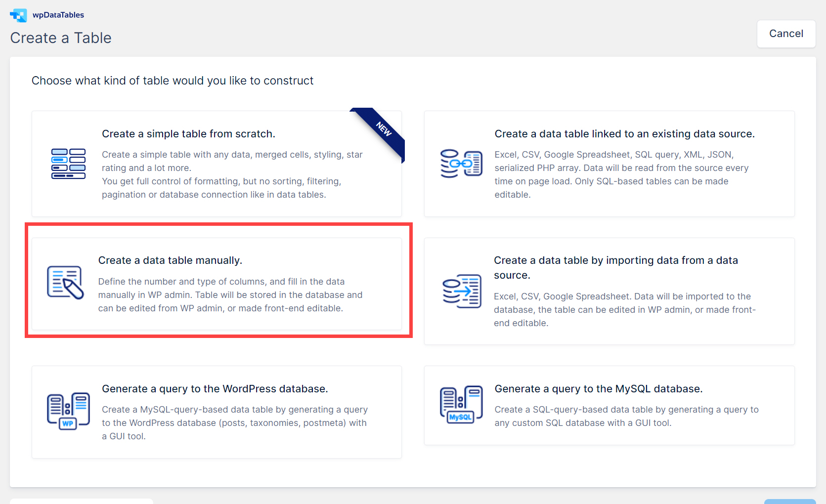This screenshot has height=504, width=826.
Task: Click the simple table grid icon
Action: click(68, 164)
